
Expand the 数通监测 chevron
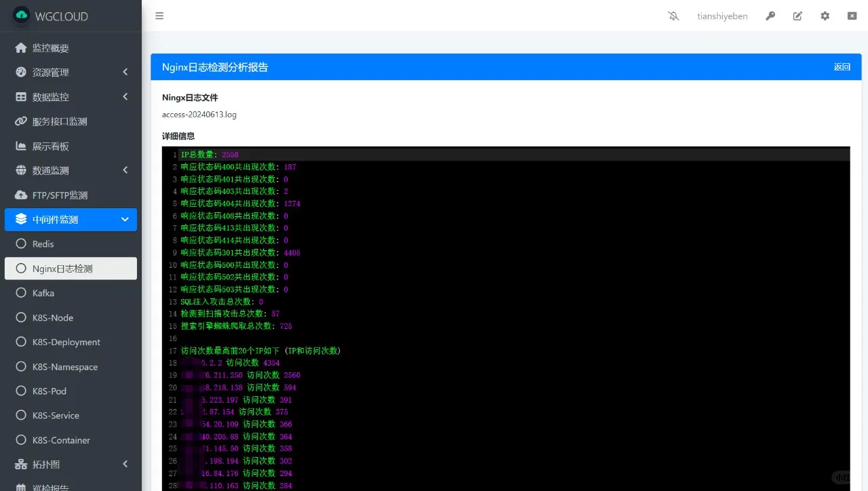(x=125, y=170)
